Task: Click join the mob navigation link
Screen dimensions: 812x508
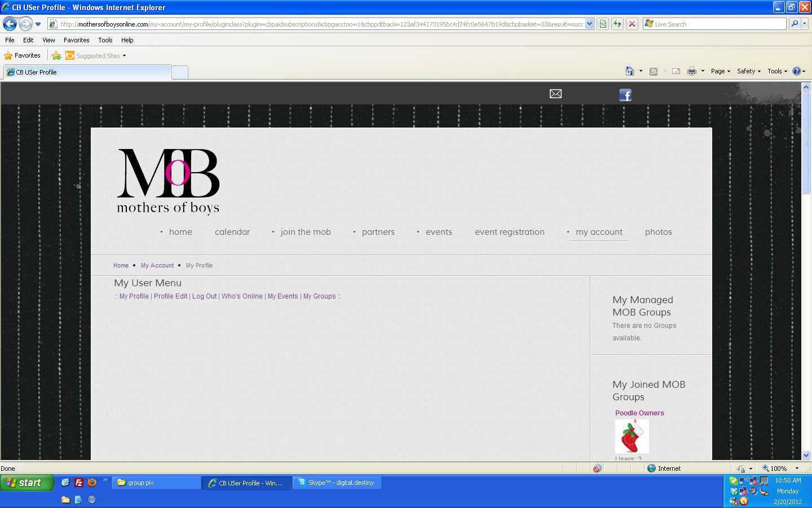Action: (x=306, y=232)
